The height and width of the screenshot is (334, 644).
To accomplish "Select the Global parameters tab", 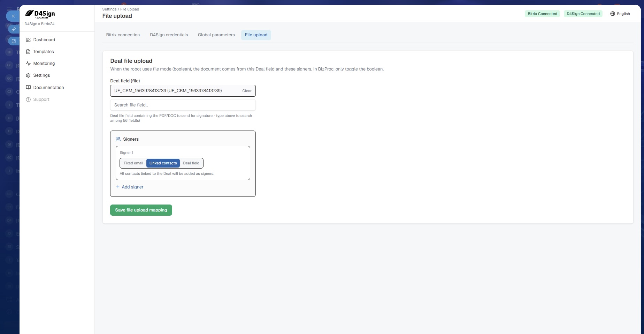I will [216, 35].
